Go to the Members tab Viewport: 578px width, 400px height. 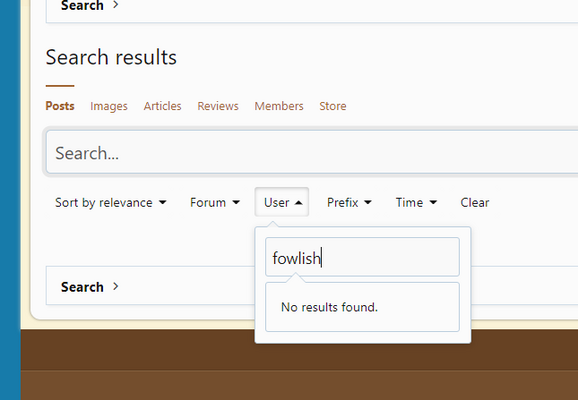pyautogui.click(x=279, y=106)
